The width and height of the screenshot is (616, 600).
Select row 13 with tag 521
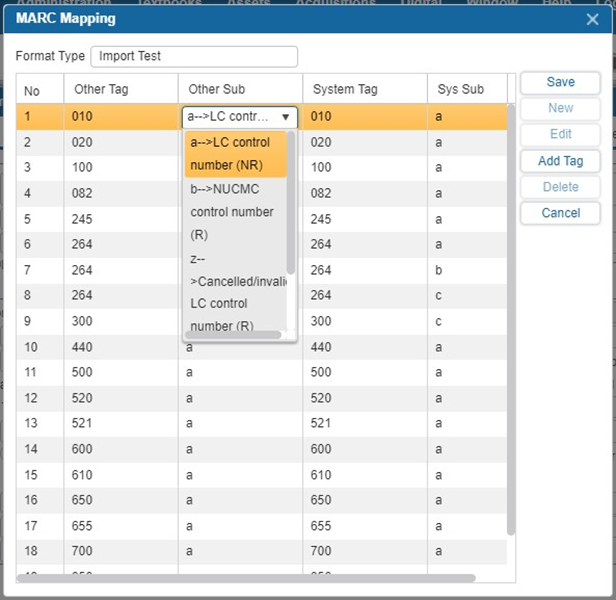click(95, 423)
